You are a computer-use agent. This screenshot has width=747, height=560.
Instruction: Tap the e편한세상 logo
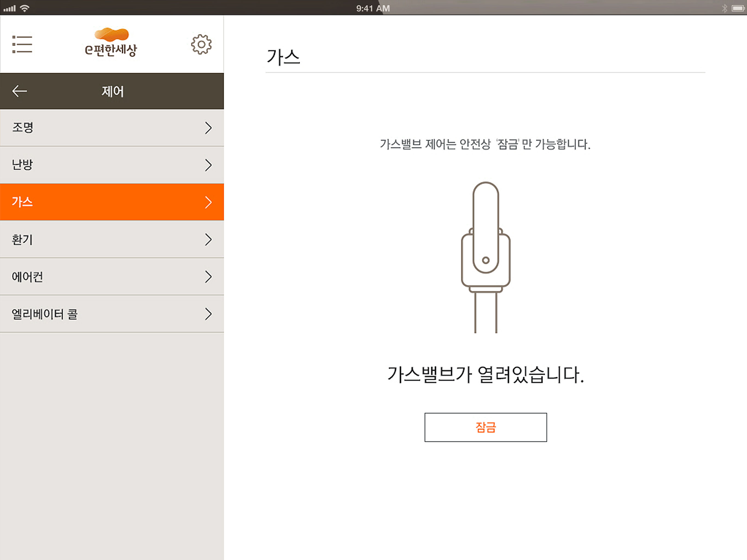(111, 42)
